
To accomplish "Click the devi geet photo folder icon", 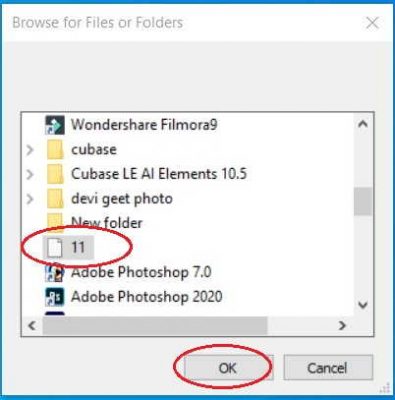I will pyautogui.click(x=55, y=199).
